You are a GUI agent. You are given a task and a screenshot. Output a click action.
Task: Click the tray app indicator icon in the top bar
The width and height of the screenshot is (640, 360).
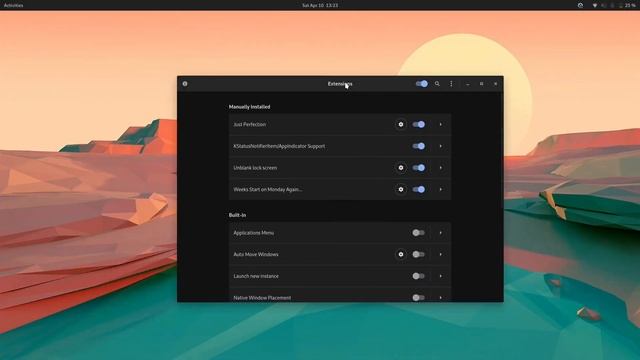click(580, 5)
